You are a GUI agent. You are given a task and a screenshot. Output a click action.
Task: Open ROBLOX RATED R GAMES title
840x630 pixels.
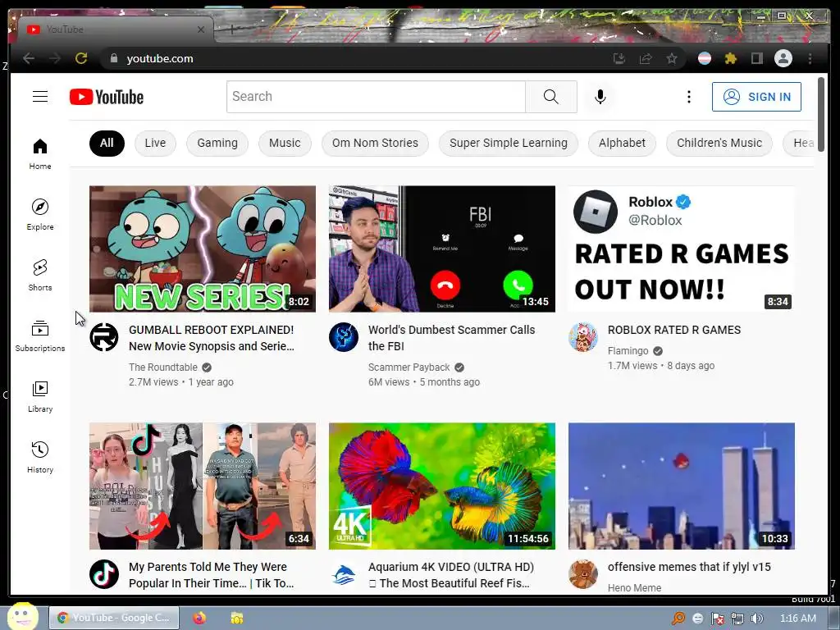click(x=674, y=330)
